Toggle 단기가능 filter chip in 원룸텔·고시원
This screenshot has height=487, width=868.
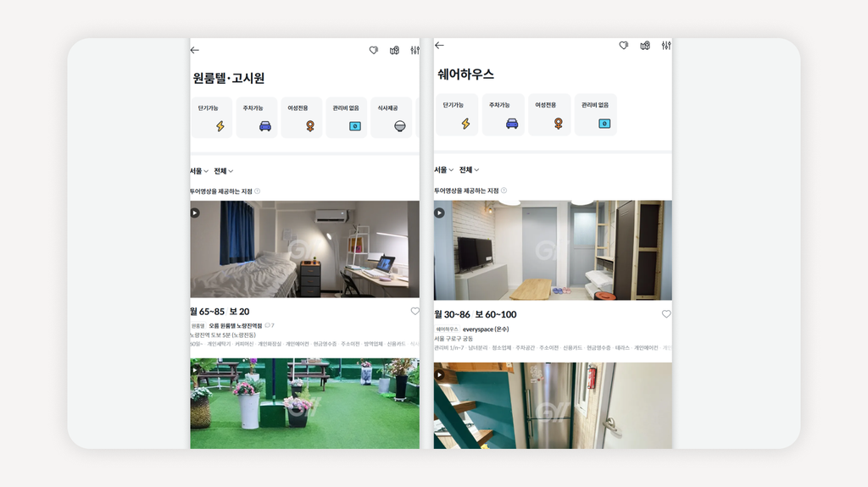[212, 118]
